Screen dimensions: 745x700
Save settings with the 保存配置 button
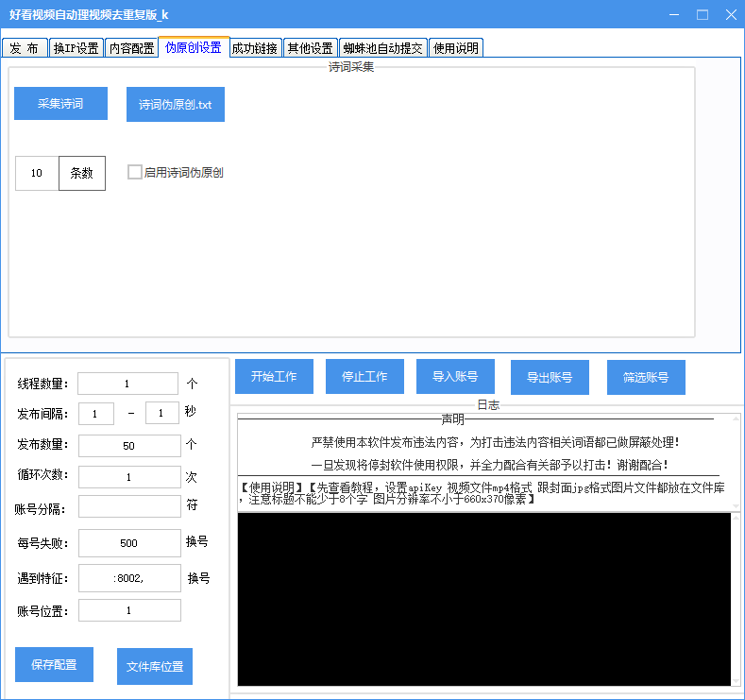(54, 664)
